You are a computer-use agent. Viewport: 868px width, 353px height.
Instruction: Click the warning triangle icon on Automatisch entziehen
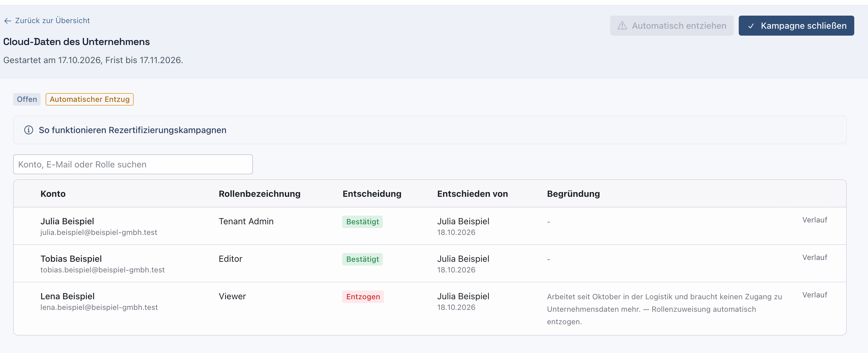[x=622, y=26]
